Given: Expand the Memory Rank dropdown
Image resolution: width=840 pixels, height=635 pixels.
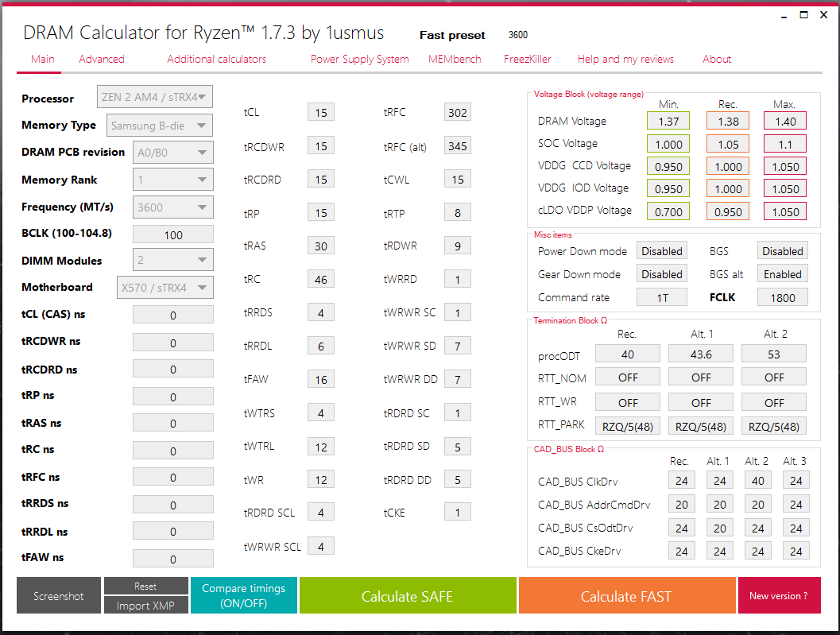Looking at the screenshot, I should [x=173, y=180].
